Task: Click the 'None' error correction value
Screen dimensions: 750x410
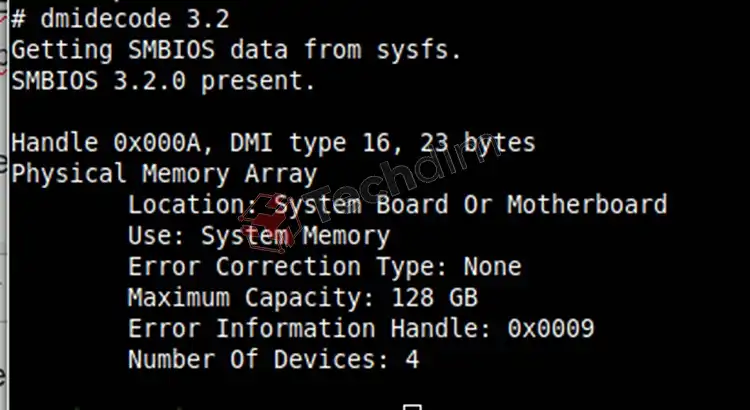Action: click(x=492, y=266)
